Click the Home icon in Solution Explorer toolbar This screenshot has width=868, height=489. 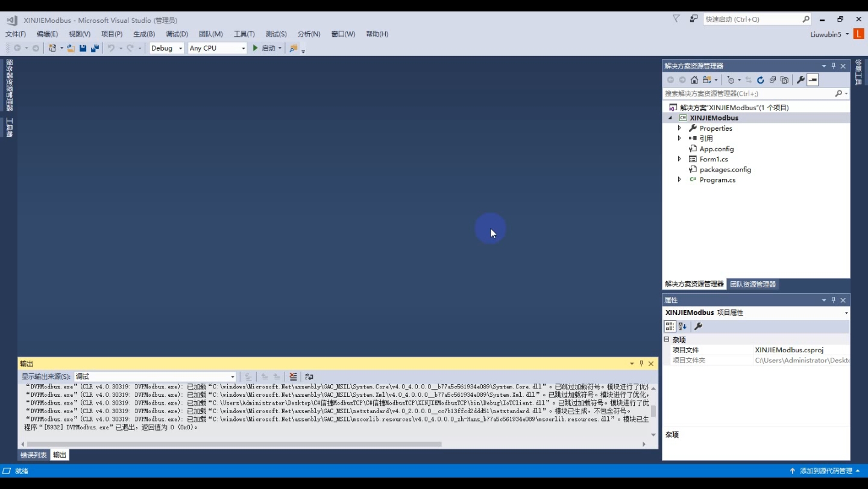pyautogui.click(x=694, y=79)
